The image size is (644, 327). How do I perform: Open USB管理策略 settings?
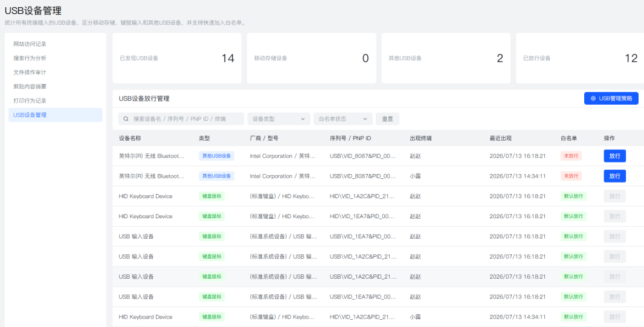click(x=611, y=99)
